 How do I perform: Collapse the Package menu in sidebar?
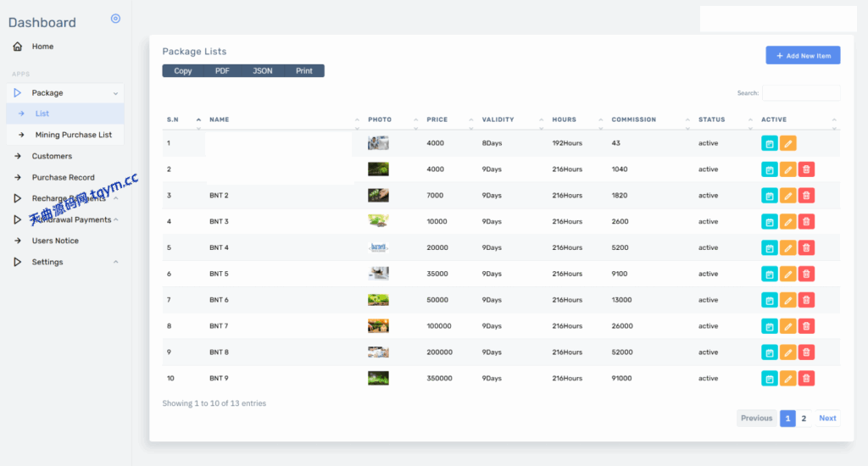click(x=65, y=93)
